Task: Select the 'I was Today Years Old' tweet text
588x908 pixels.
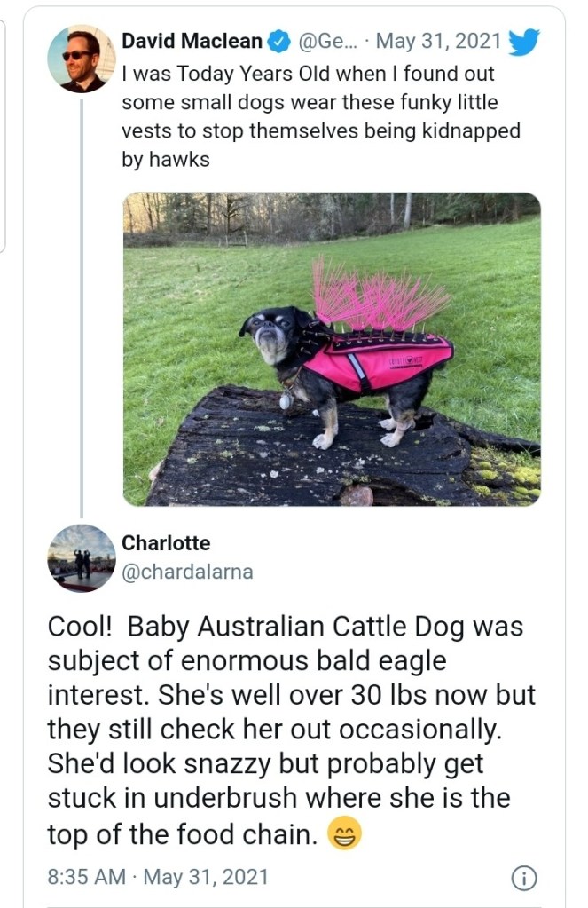Action: (321, 116)
